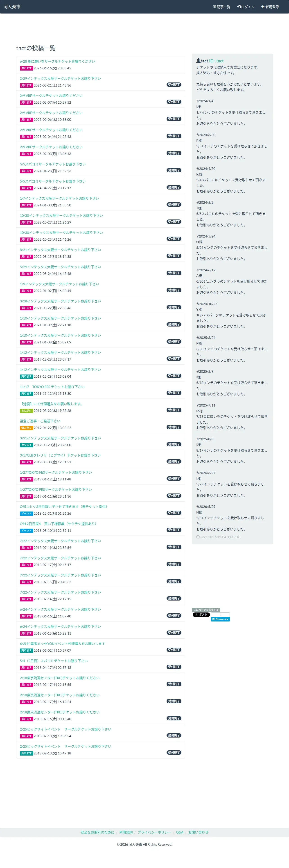Open the Q&A footer link

180,832
